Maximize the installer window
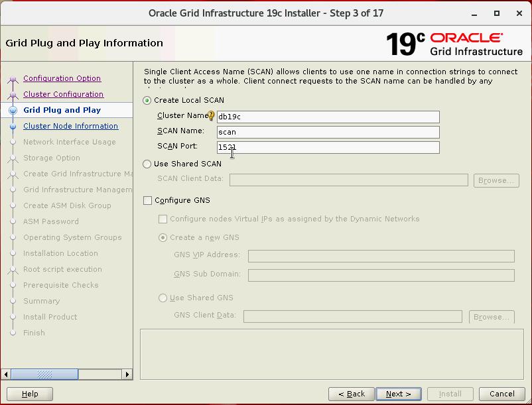 point(497,13)
